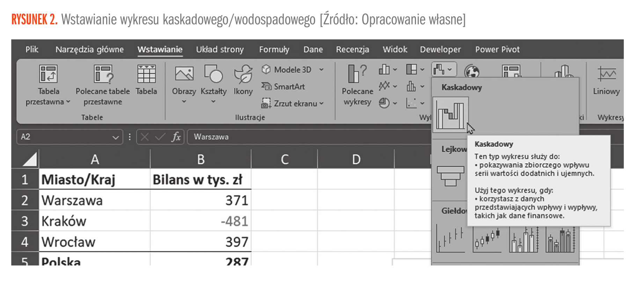Image resolution: width=644 pixels, height=286 pixels.
Task: Insert a SmartArt graphic
Action: 283,86
